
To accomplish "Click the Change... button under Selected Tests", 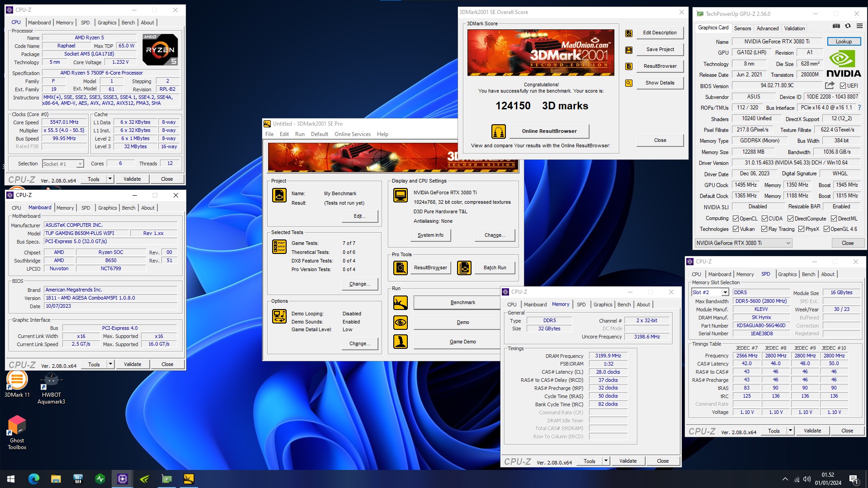I will [360, 284].
